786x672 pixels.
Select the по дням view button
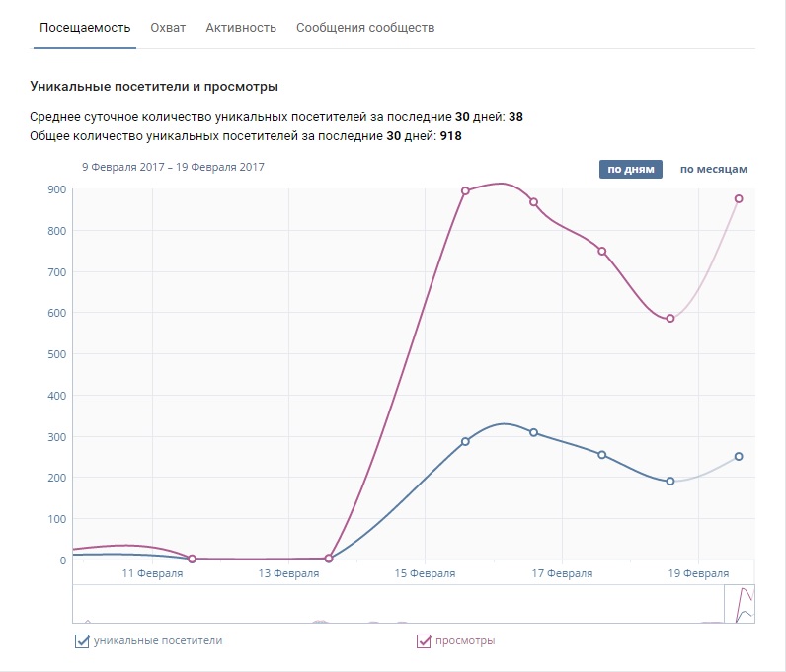pyautogui.click(x=630, y=169)
